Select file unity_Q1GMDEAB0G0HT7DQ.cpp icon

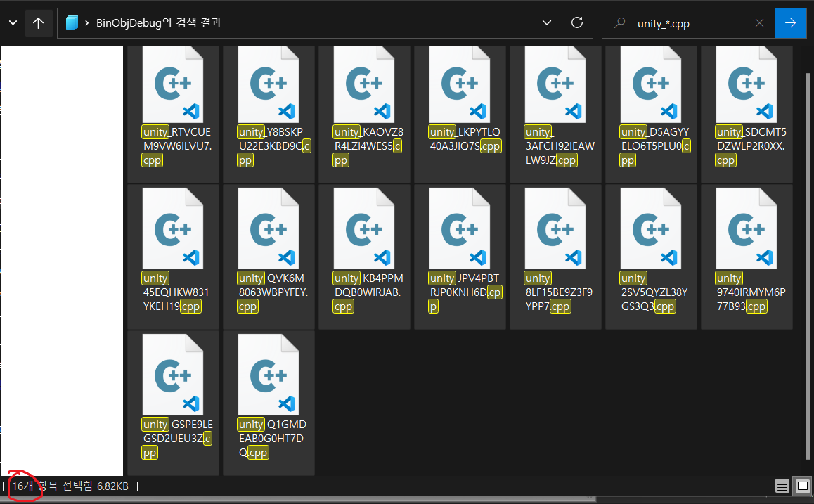(x=269, y=374)
